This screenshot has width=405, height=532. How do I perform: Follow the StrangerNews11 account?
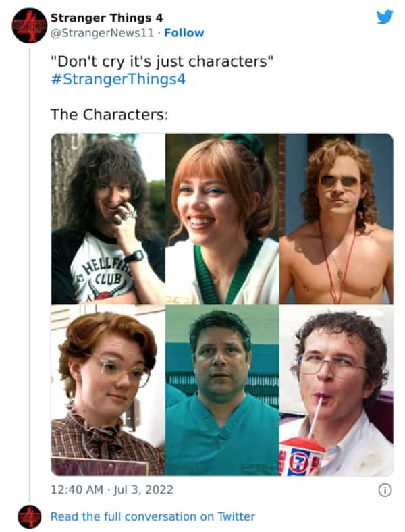click(184, 33)
